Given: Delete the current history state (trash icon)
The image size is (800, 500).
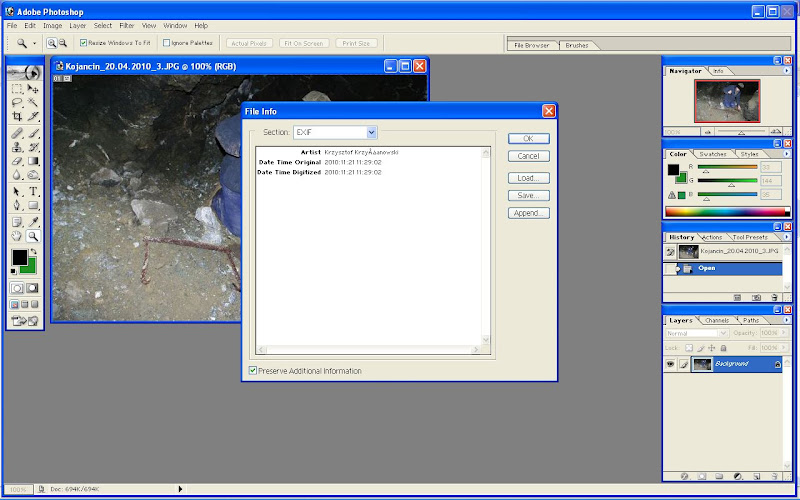Looking at the screenshot, I should [x=774, y=297].
